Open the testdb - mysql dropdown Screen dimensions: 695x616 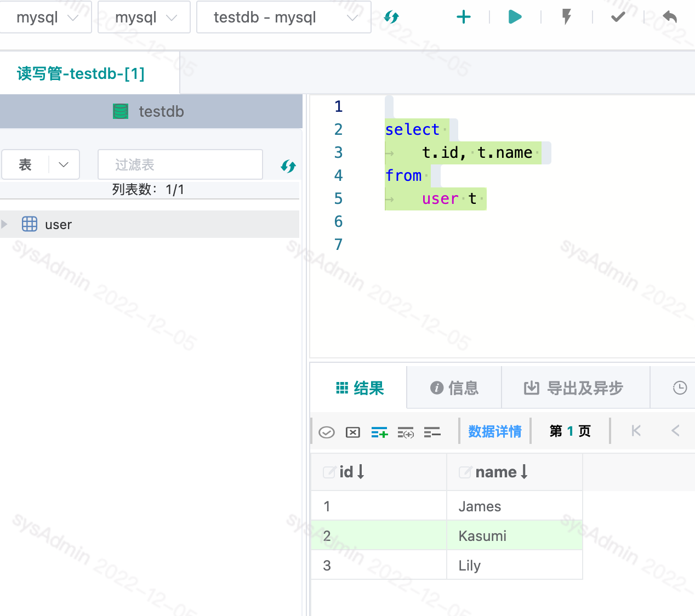point(284,18)
